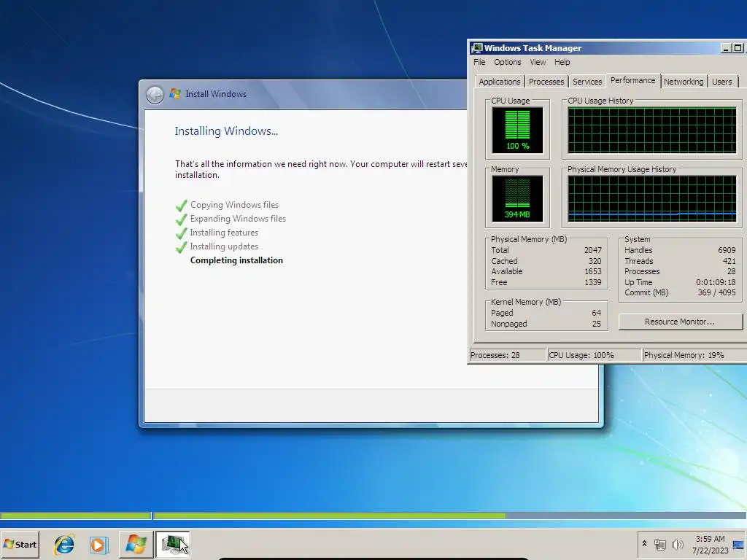The width and height of the screenshot is (747, 560).
Task: Open the File menu in Task Manager
Action: pyautogui.click(x=479, y=62)
